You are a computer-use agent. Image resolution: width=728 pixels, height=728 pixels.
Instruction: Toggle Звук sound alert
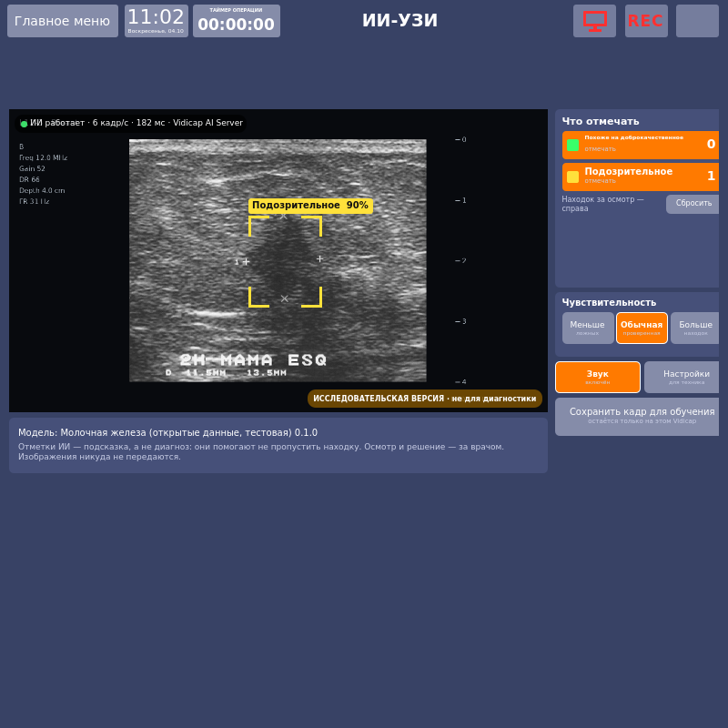click(598, 377)
